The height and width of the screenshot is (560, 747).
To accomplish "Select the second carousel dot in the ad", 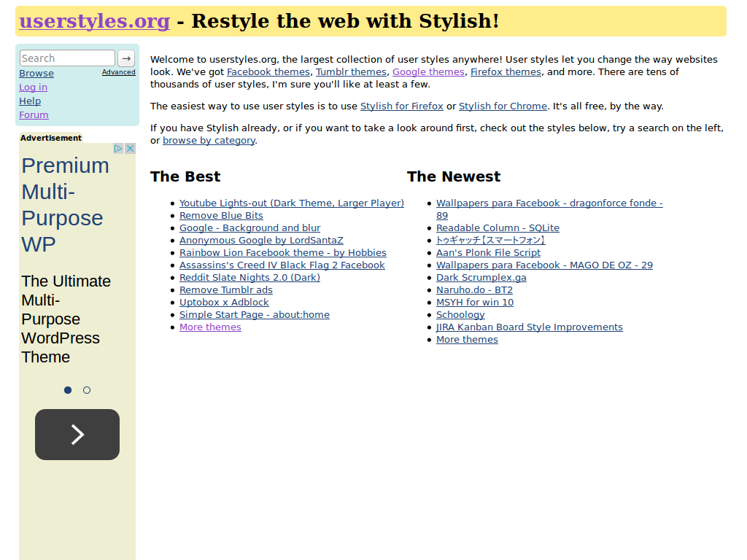I will [87, 390].
